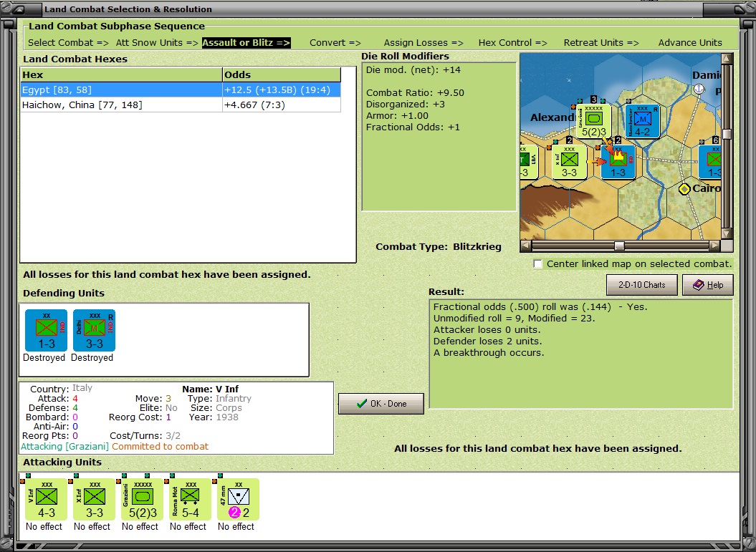Viewport: 756px width, 552px height.
Task: Click the map horizontal scrollbar thumb
Action: 620,246
